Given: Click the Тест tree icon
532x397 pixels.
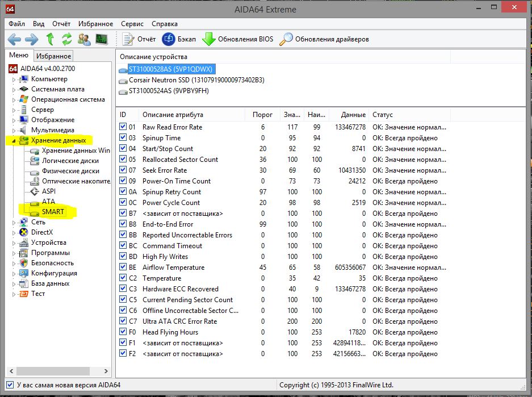Looking at the screenshot, I should coord(24,294).
